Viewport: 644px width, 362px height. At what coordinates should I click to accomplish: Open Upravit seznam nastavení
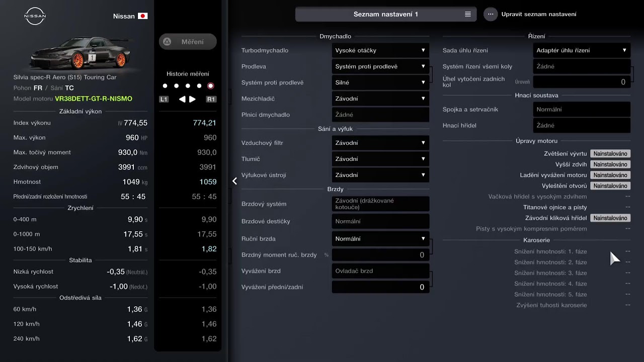pyautogui.click(x=539, y=14)
